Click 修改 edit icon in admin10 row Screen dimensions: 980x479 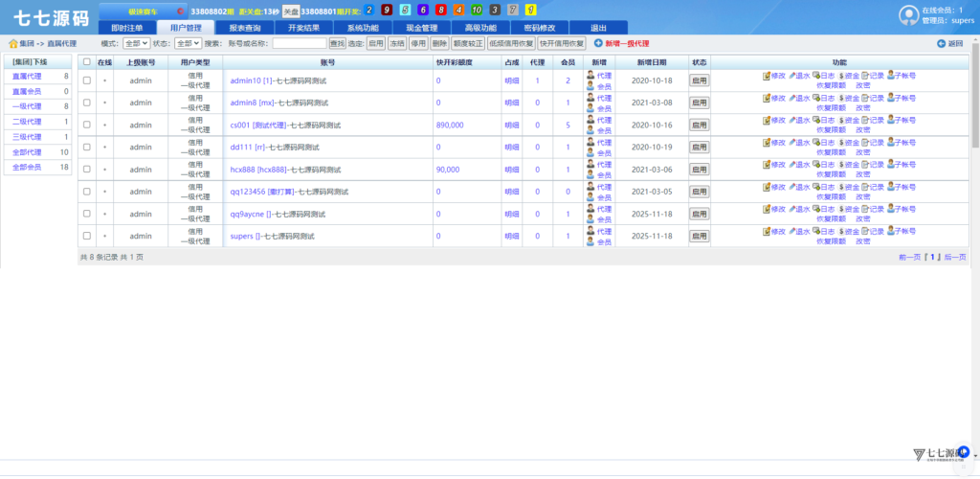[767, 76]
